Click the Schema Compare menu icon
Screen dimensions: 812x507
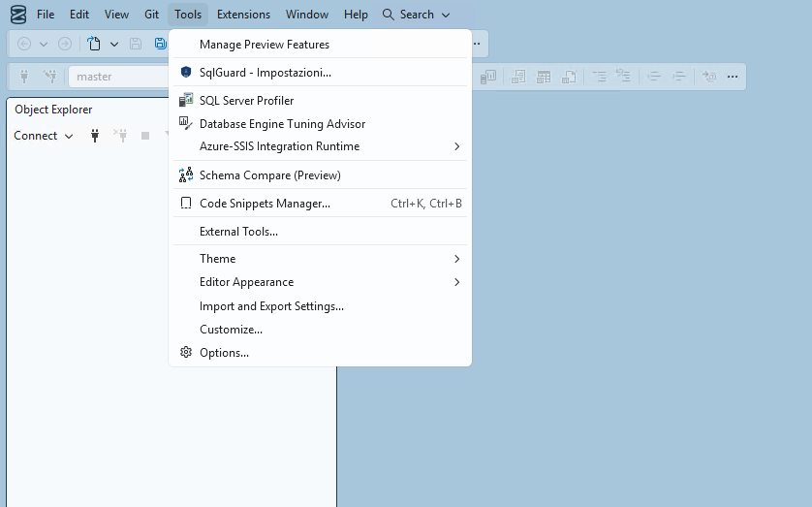pos(186,175)
